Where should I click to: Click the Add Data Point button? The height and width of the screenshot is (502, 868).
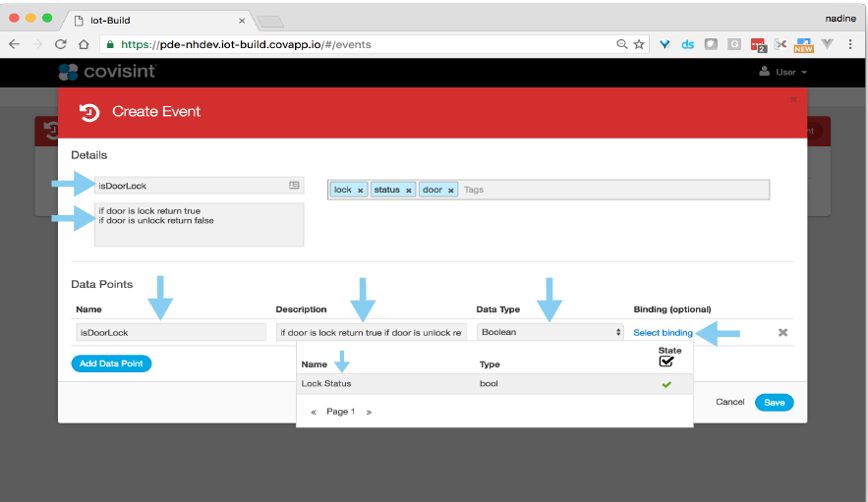tap(111, 363)
